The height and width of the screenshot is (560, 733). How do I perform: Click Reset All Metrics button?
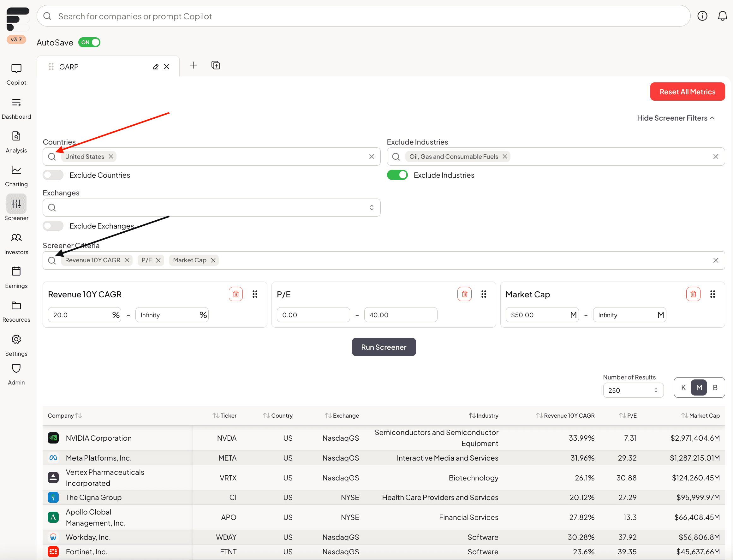687,92
